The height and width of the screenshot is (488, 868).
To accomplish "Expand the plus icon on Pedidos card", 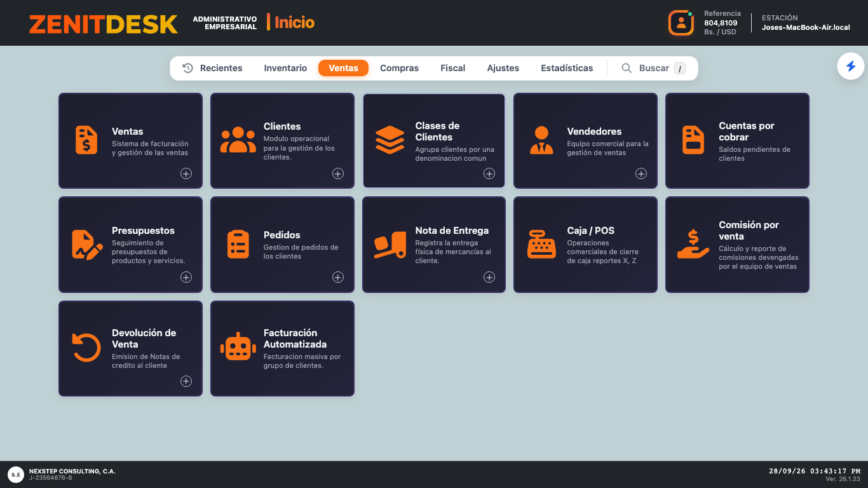I will pyautogui.click(x=338, y=277).
